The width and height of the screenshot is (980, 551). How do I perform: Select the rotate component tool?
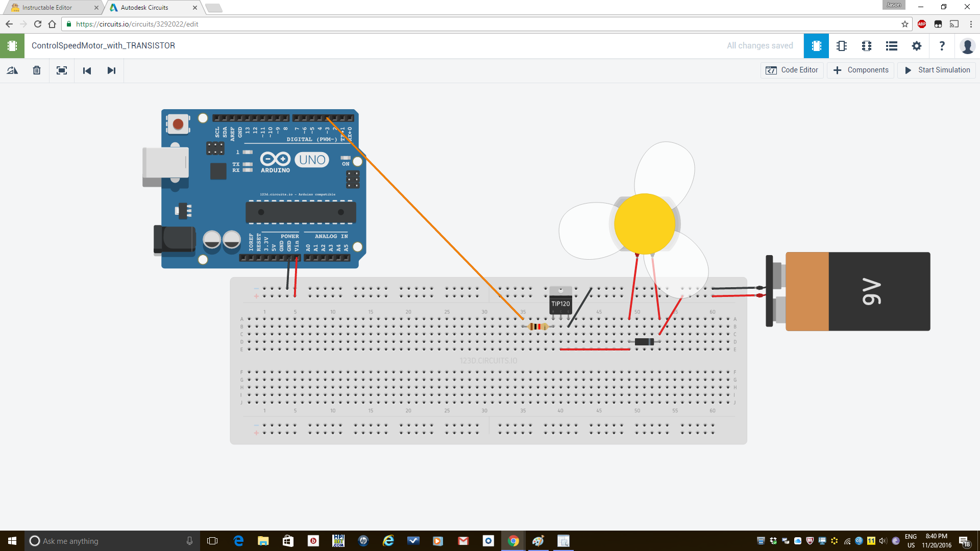pyautogui.click(x=12, y=70)
